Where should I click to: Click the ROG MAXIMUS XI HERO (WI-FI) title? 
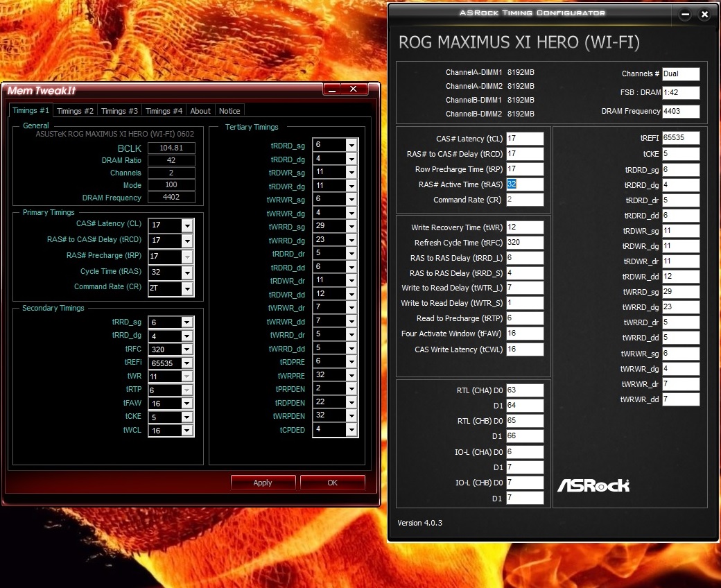(519, 42)
